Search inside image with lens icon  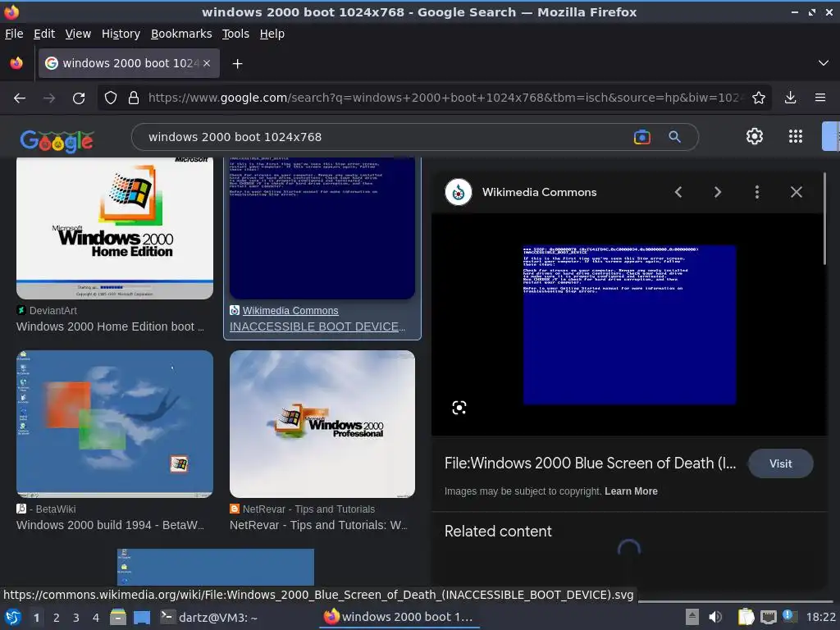459,408
